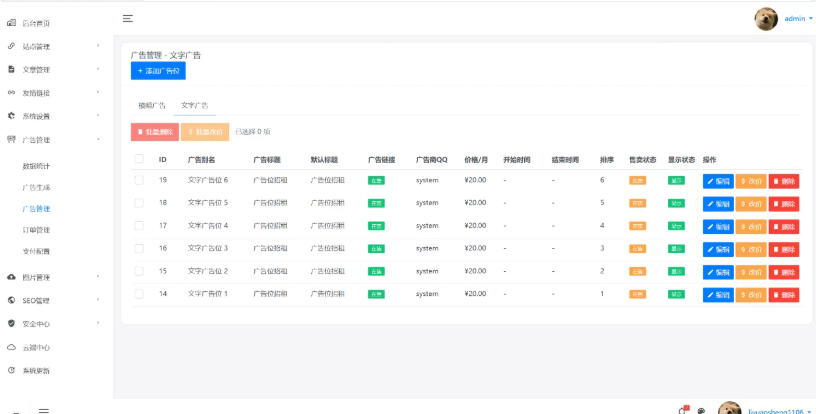Expand SEO管理 using its chevron

click(x=98, y=300)
